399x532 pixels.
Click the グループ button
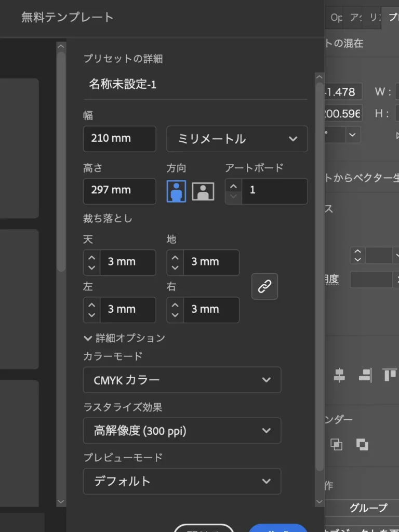tap(368, 508)
